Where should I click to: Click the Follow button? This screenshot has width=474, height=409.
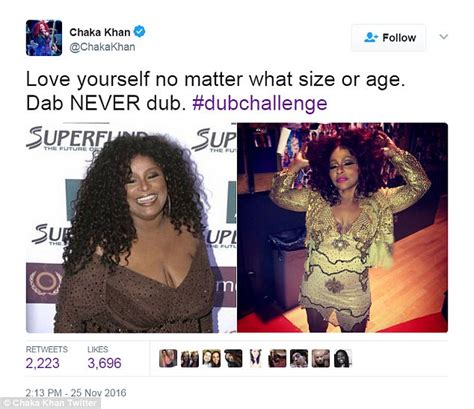coord(389,38)
